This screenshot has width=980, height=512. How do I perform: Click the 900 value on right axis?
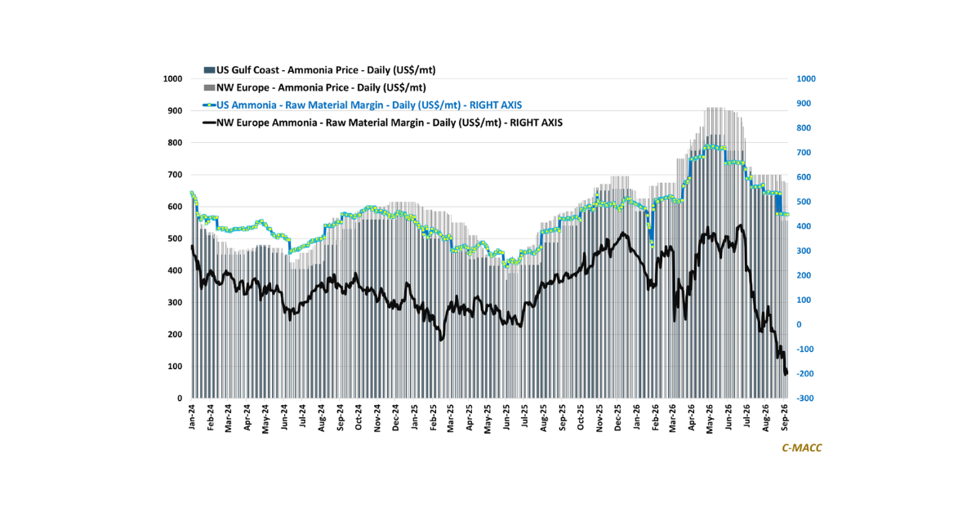coord(805,104)
